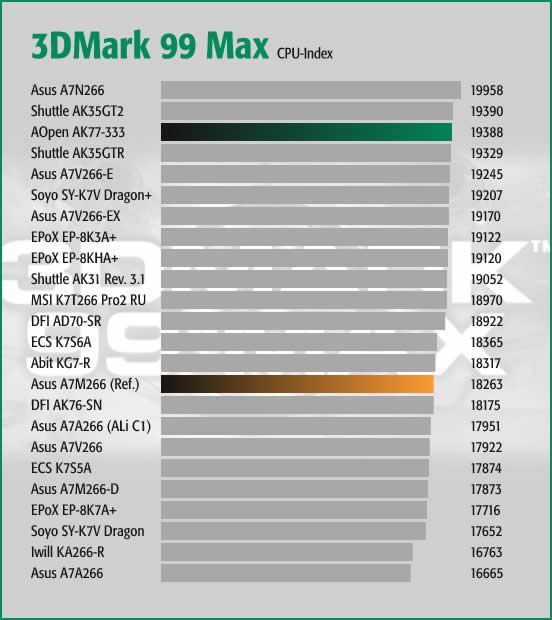The height and width of the screenshot is (620, 552).
Task: Click the 17716 score value
Action: [x=486, y=510]
